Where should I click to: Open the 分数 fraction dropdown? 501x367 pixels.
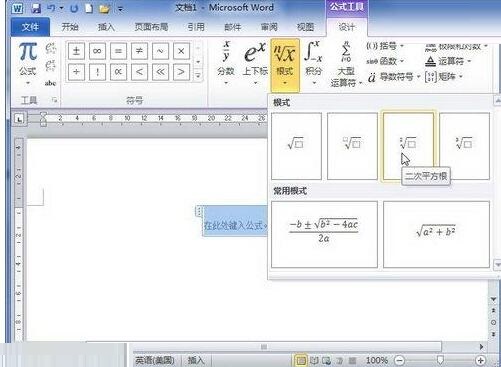(x=226, y=63)
